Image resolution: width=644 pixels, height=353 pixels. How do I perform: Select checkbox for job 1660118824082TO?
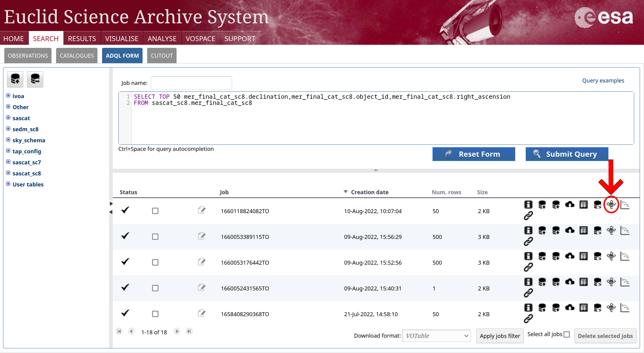(x=155, y=211)
